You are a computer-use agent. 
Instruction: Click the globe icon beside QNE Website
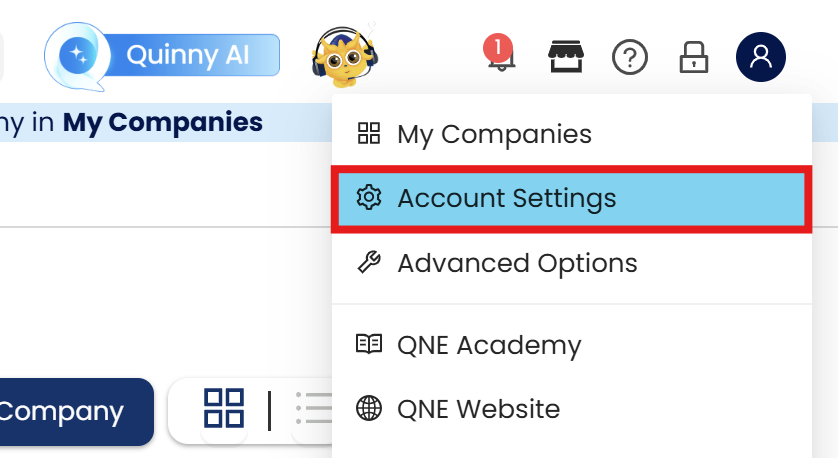click(369, 409)
